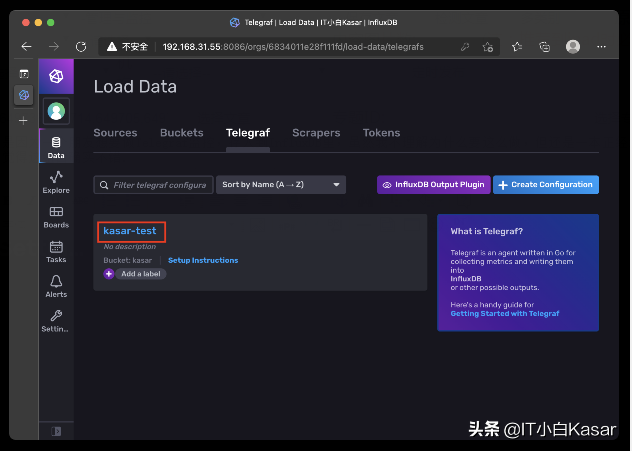Click Create Configuration button
Image resolution: width=632 pixels, height=451 pixels.
pyautogui.click(x=546, y=185)
